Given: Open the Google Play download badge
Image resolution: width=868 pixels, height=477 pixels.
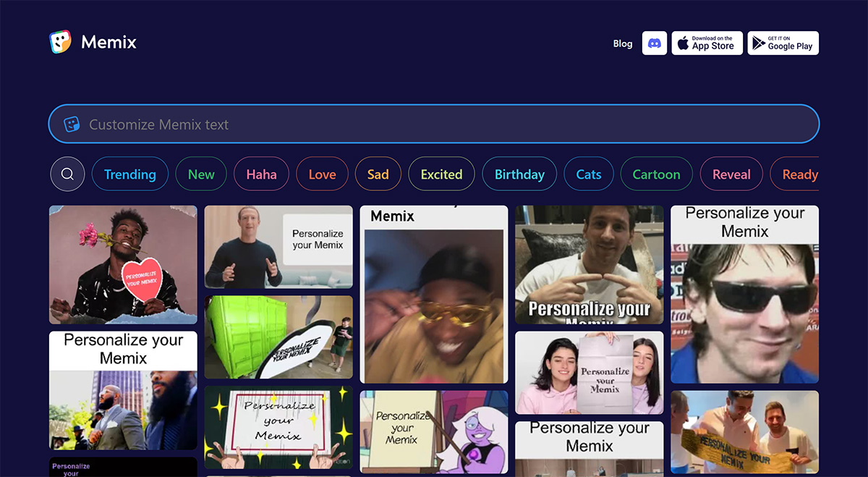Looking at the screenshot, I should point(783,43).
